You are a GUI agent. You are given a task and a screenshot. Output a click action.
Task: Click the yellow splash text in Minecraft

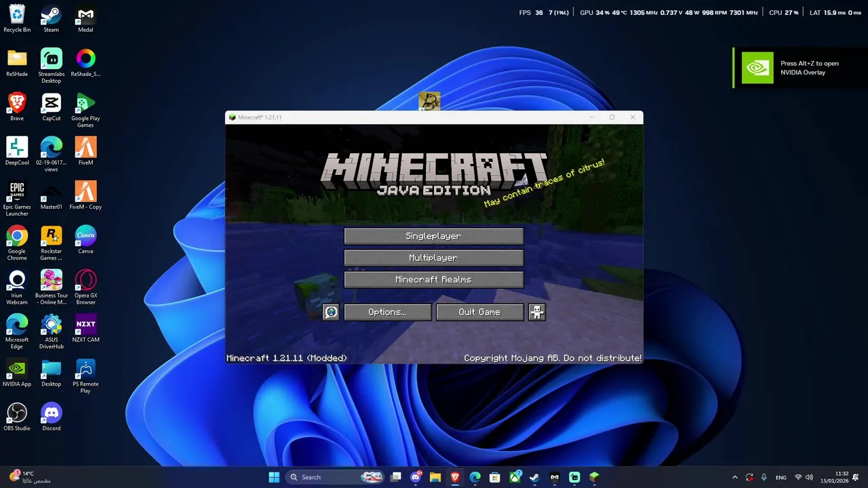tap(544, 183)
